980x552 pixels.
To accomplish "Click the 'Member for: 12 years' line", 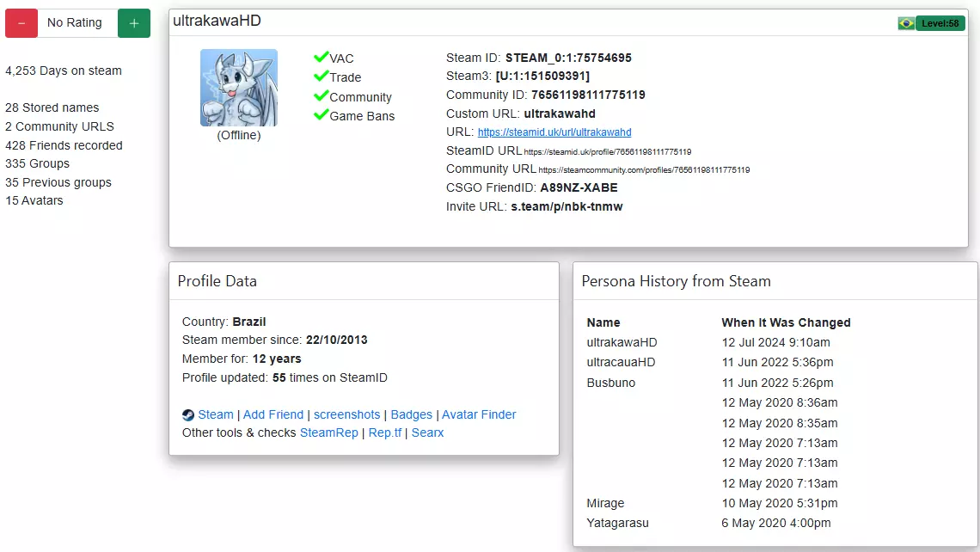I will pyautogui.click(x=242, y=359).
